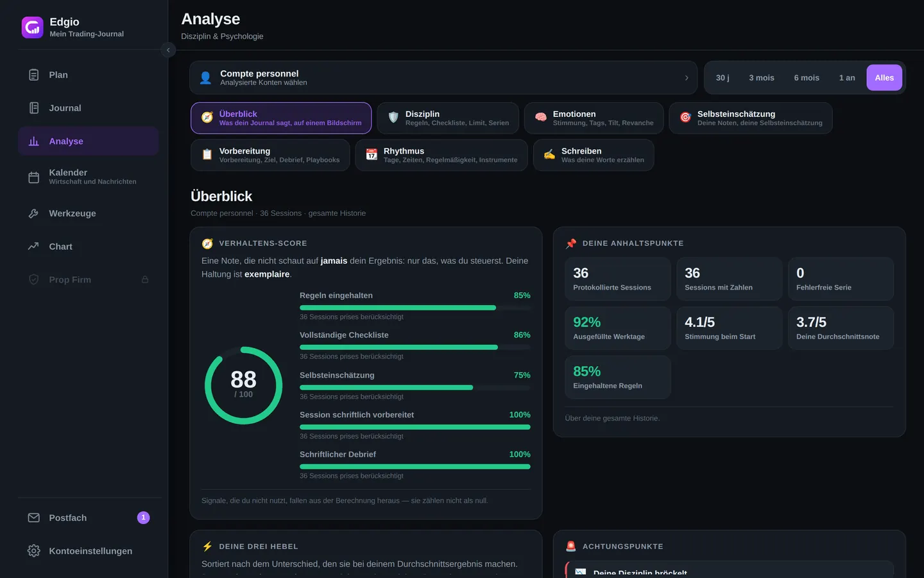Open Plan from the sidebar icon
This screenshot has height=578, width=924.
[34, 75]
